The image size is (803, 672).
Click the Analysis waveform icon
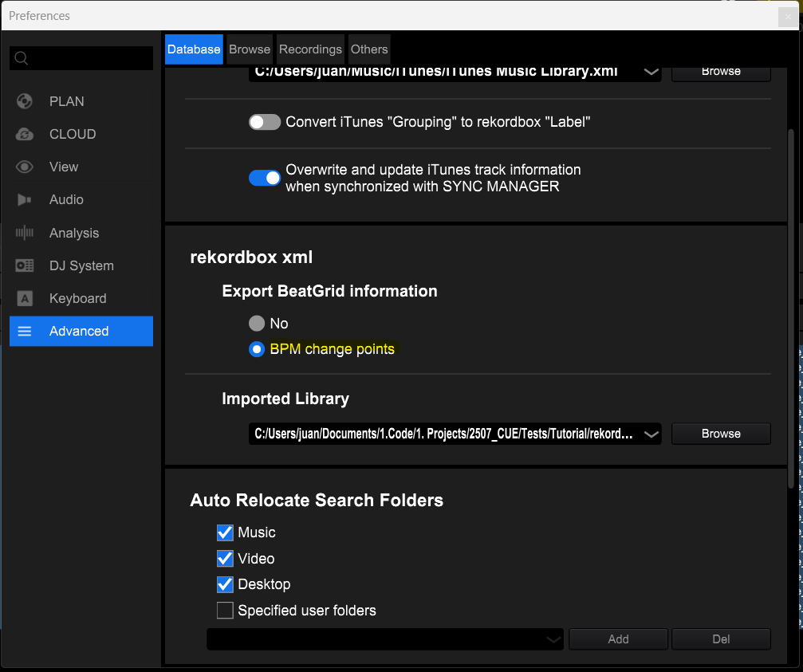[25, 233]
